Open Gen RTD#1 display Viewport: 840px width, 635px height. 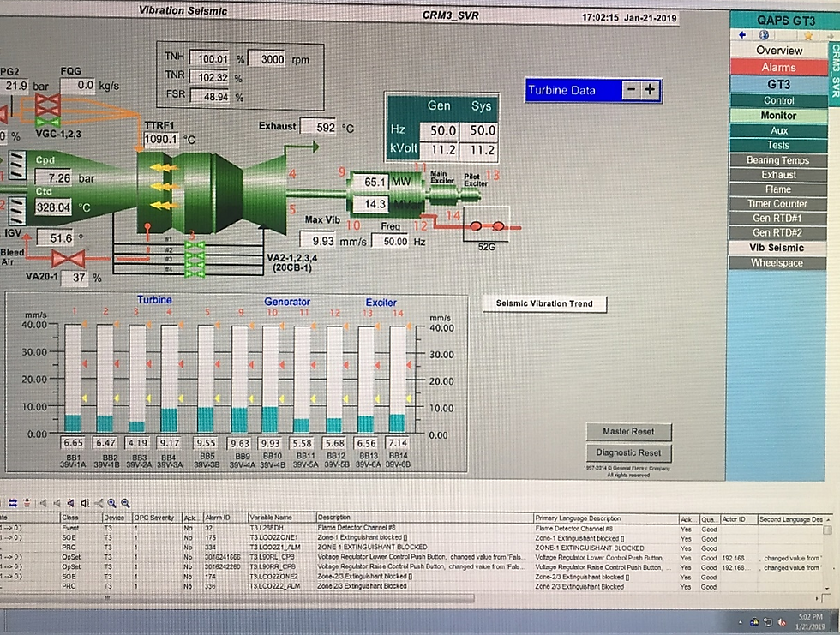coord(777,218)
